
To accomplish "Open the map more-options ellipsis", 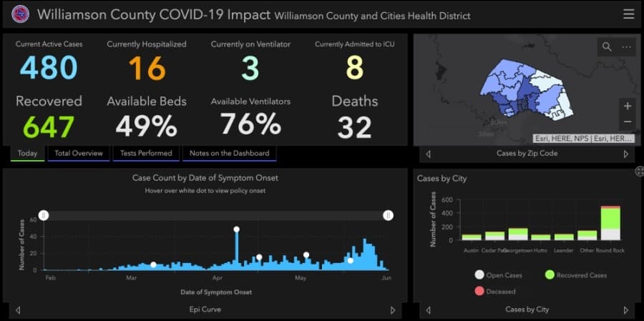I will 626,46.
